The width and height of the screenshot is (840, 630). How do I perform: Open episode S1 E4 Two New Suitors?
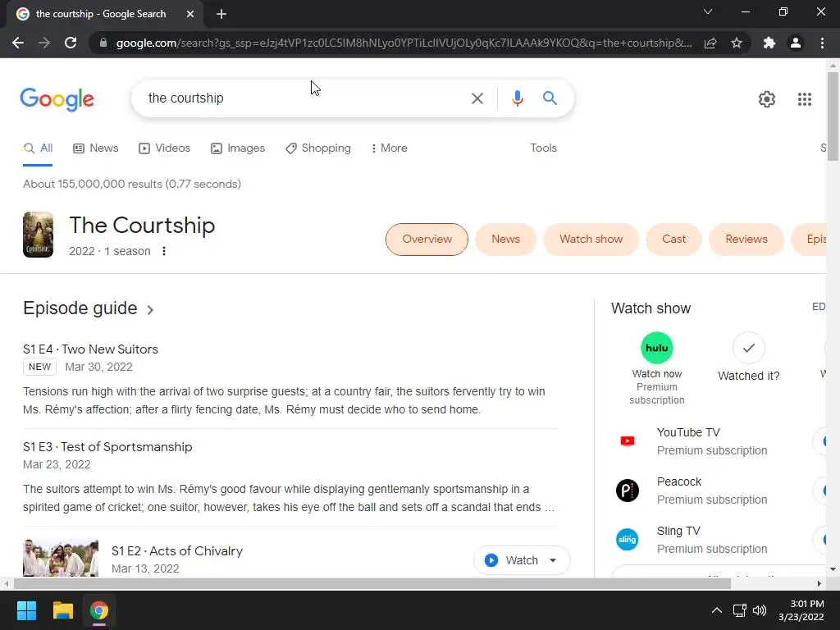point(90,349)
